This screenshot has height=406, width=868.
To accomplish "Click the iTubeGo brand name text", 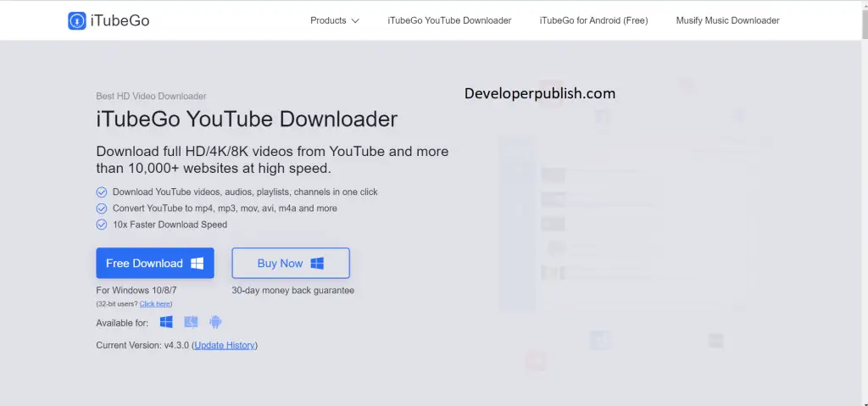I will click(120, 20).
